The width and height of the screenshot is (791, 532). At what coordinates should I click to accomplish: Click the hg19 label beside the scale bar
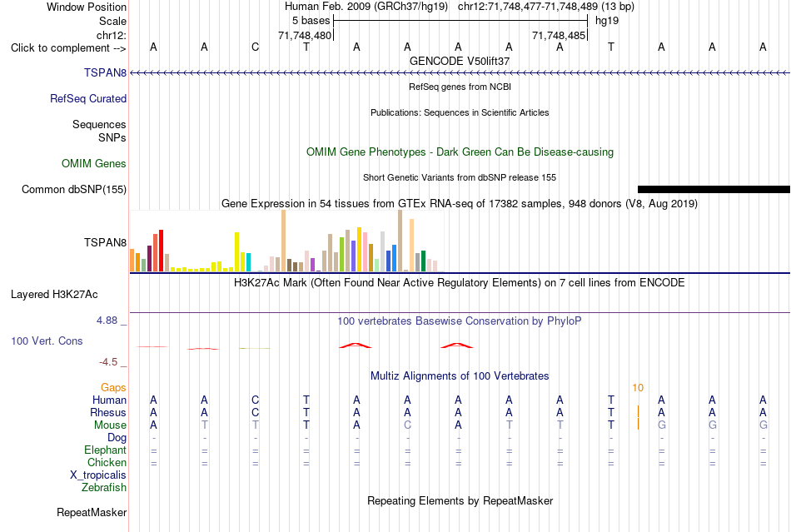coord(607,21)
